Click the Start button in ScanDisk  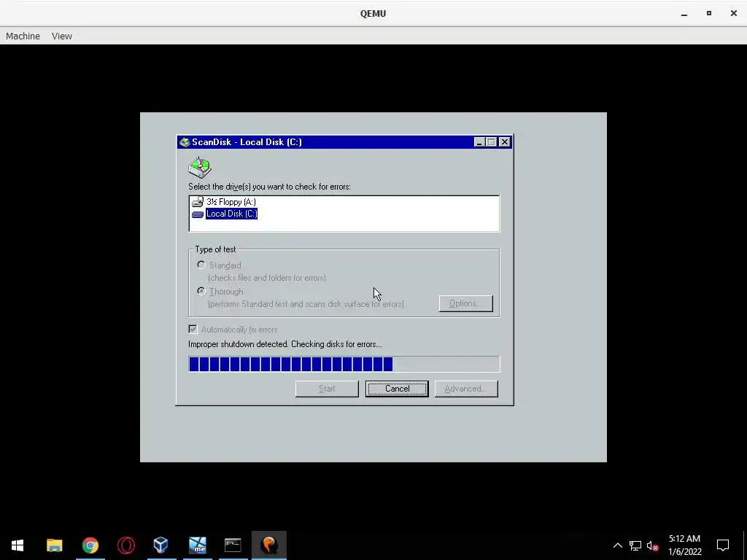click(x=327, y=389)
